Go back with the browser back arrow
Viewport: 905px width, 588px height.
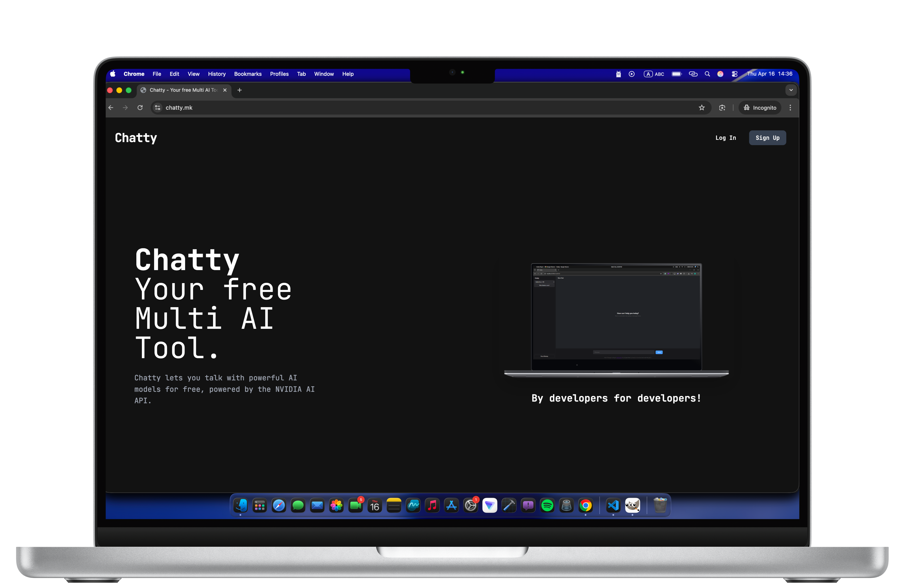(111, 108)
